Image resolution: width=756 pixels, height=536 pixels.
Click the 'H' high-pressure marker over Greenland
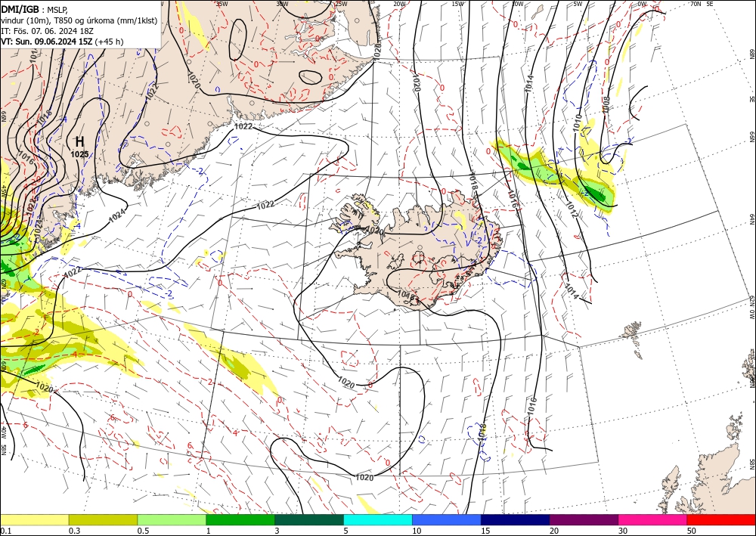coord(79,141)
